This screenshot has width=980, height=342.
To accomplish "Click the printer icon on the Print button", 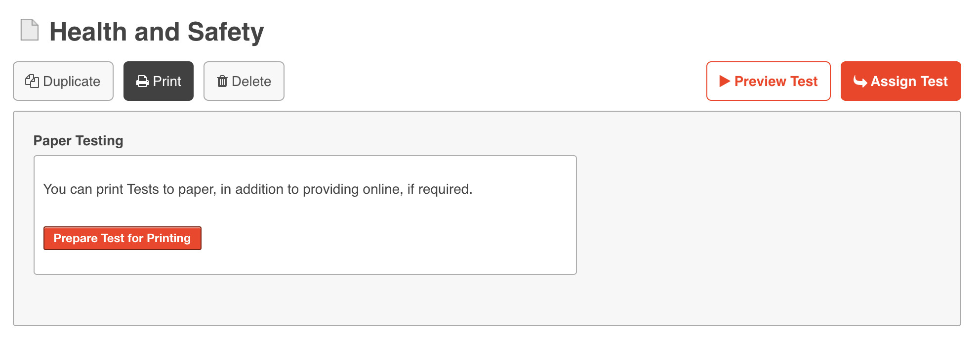I will tap(142, 82).
